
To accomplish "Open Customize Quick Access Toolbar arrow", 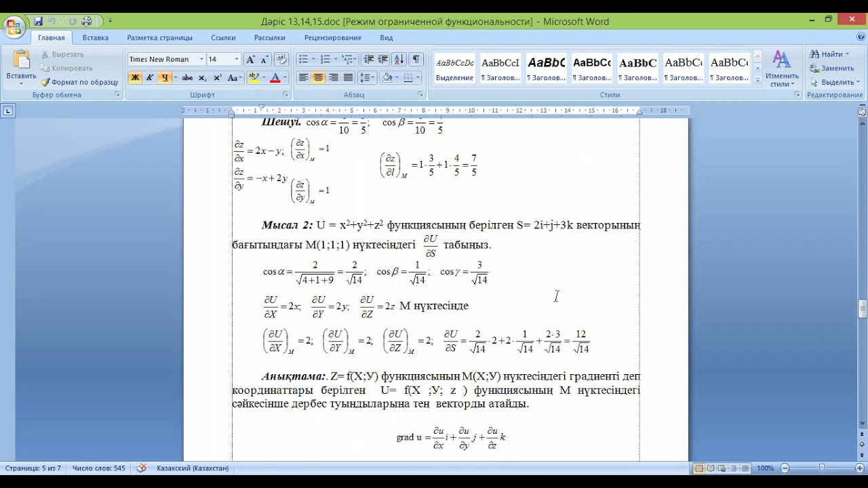I will [111, 21].
